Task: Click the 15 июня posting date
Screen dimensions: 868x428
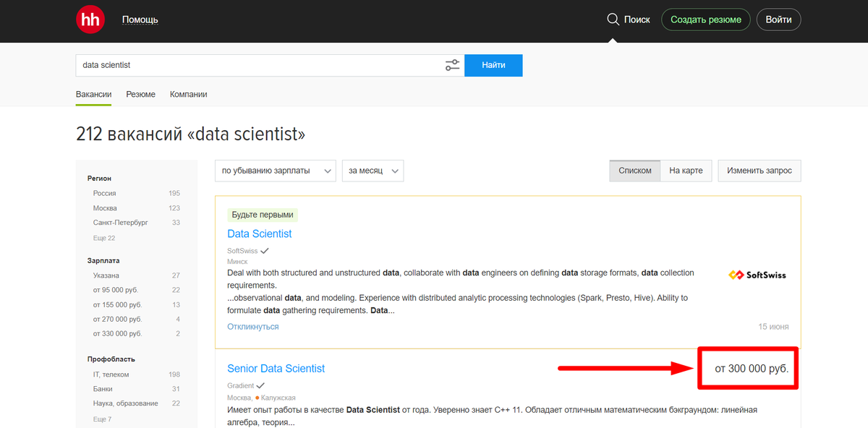Action: 773,327
